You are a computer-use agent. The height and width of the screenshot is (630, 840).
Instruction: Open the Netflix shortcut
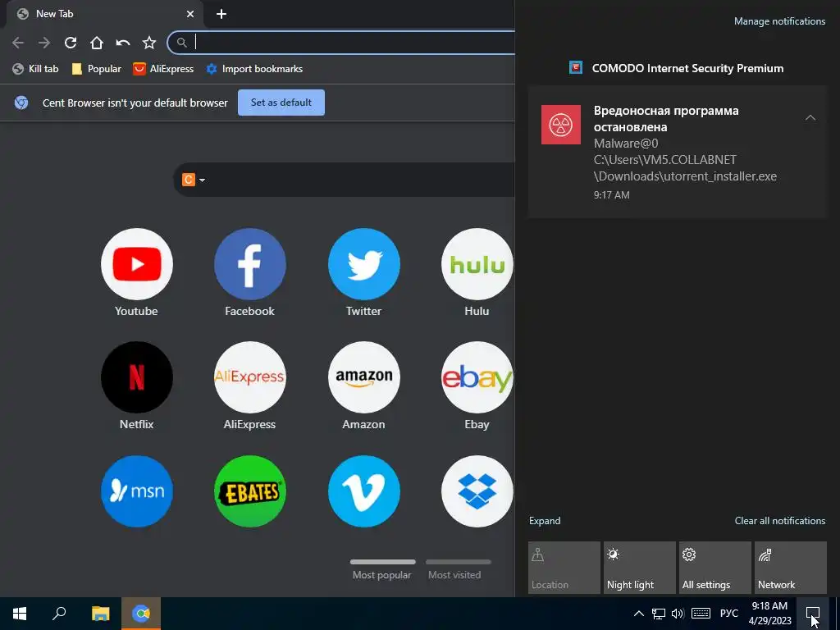137,377
